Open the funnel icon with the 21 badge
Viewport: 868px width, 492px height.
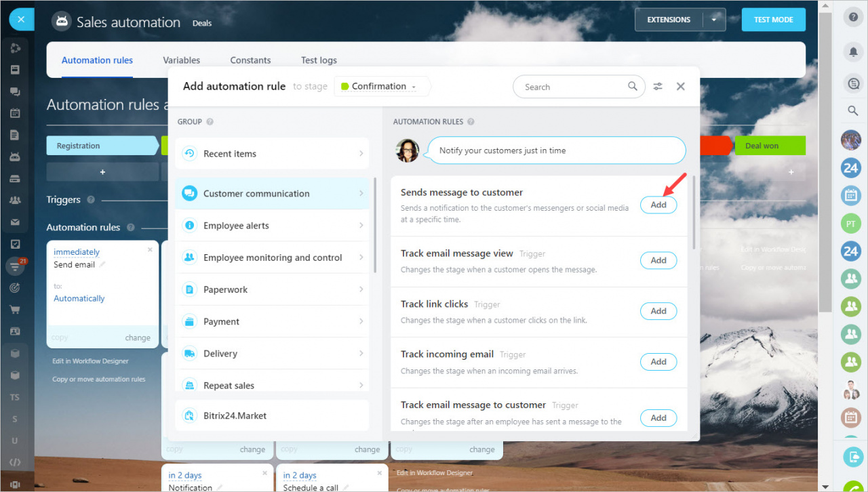[15, 266]
